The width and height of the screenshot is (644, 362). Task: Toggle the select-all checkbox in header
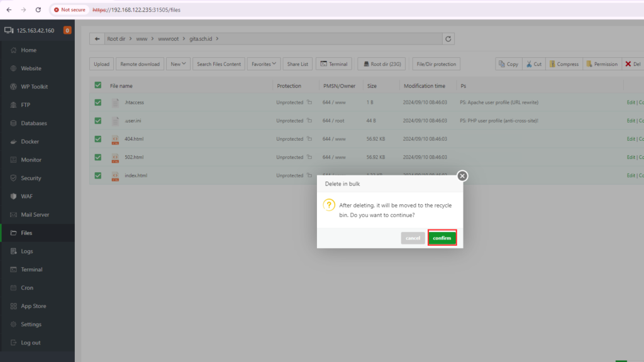(97, 85)
